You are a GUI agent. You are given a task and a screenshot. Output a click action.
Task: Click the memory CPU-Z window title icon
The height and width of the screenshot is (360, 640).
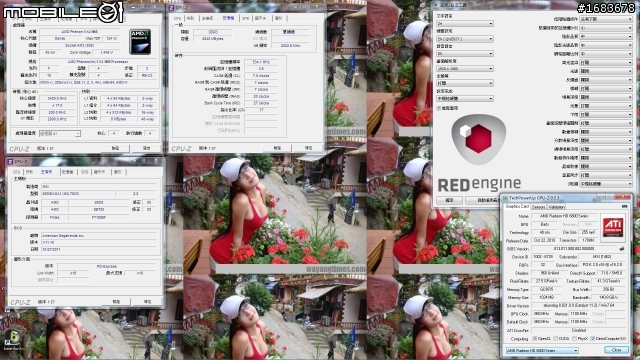pyautogui.click(x=171, y=8)
